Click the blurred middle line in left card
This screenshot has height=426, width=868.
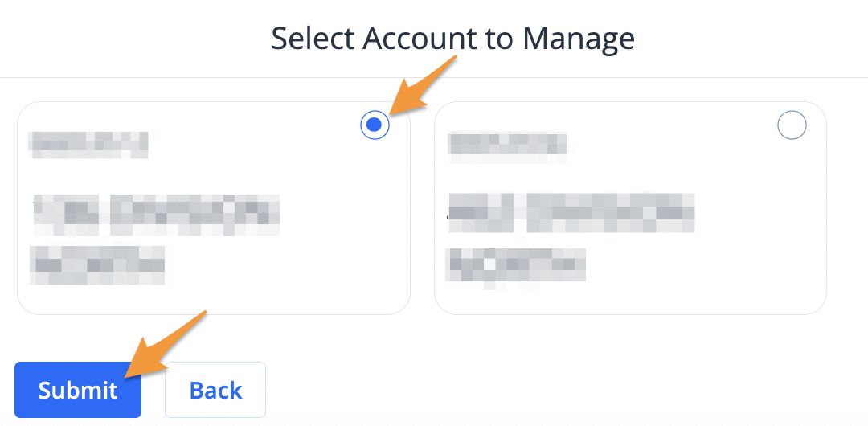click(156, 215)
